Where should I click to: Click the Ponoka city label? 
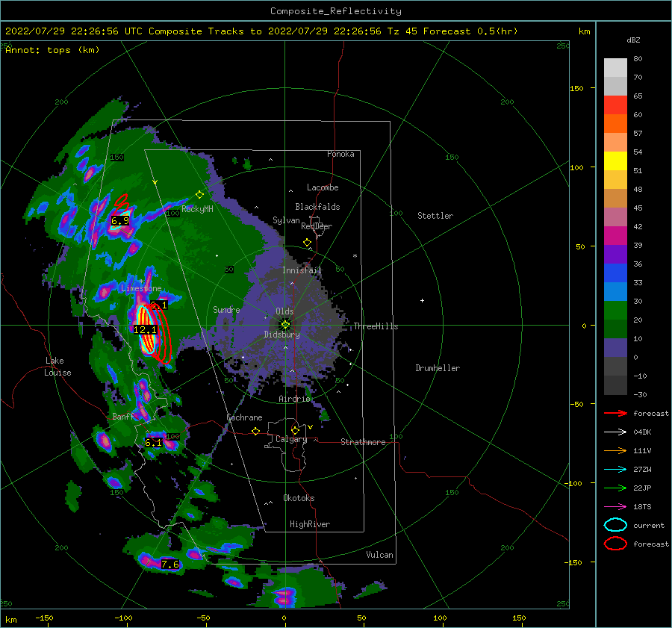[340, 154]
